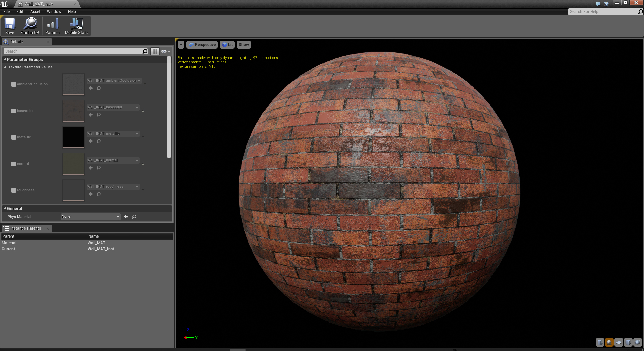Open the Phys Material dropdown
644x351 pixels.
pyautogui.click(x=90, y=217)
